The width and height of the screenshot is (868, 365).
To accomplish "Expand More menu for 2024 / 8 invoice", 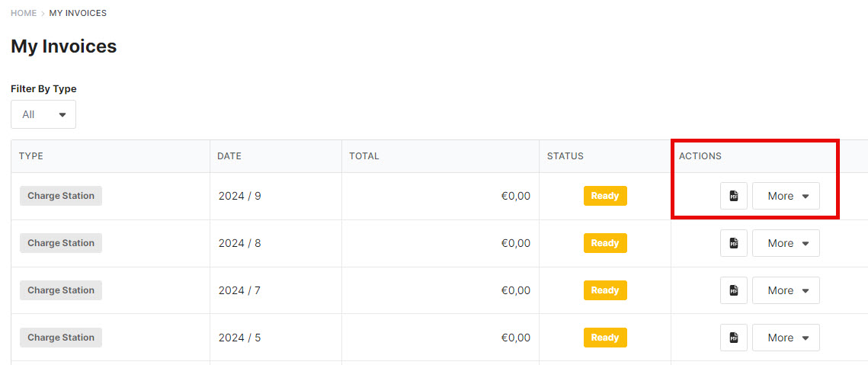I will [x=786, y=243].
